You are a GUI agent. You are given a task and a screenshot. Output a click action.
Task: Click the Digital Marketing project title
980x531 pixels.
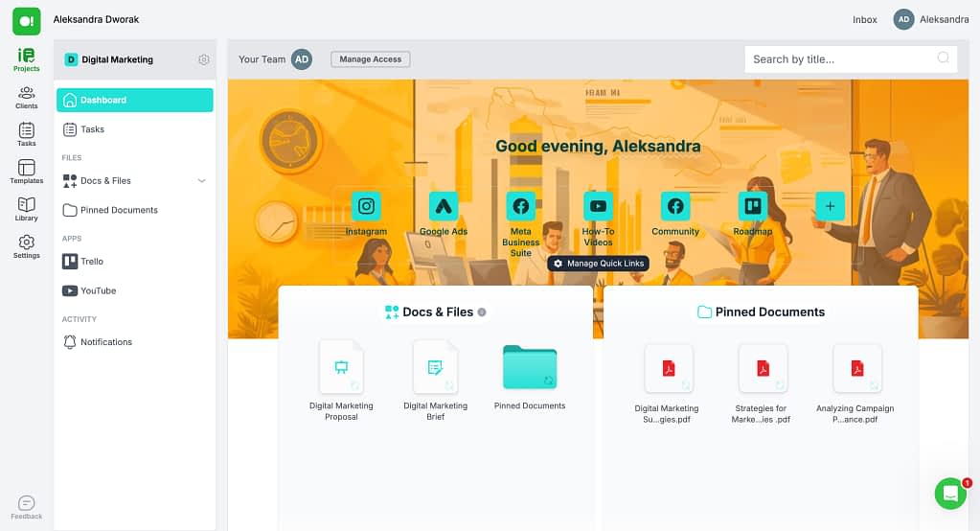coord(118,60)
